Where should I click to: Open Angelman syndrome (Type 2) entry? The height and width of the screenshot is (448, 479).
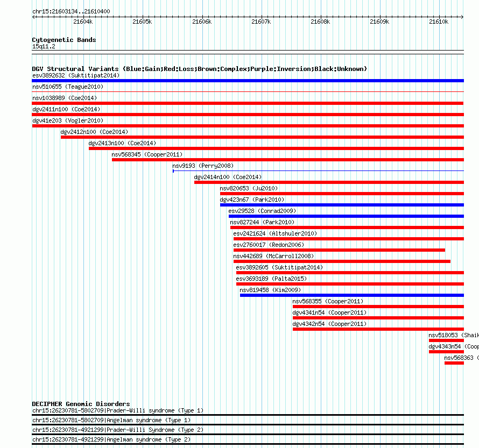pyautogui.click(x=111, y=439)
